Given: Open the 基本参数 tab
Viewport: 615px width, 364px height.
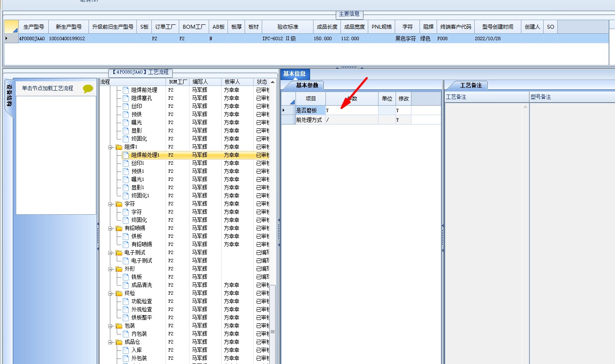Looking at the screenshot, I should coord(307,86).
